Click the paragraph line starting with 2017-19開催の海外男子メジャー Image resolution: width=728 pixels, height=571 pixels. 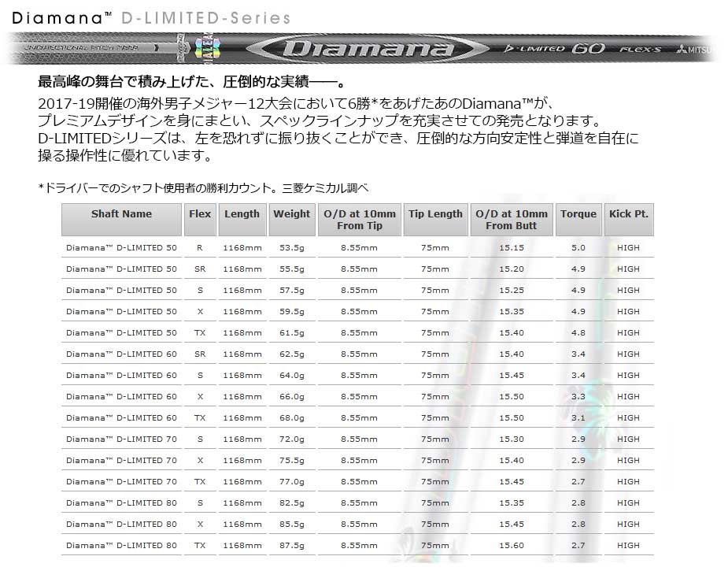pyautogui.click(x=297, y=102)
